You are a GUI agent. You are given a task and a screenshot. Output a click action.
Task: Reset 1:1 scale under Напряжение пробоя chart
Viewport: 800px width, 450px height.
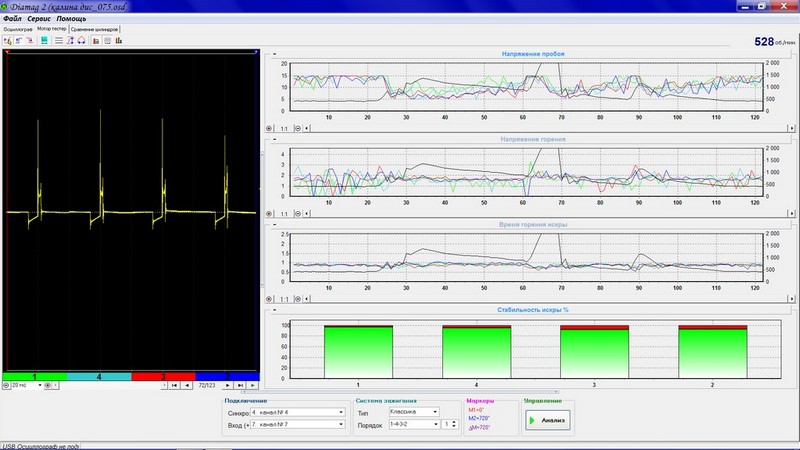tap(284, 129)
